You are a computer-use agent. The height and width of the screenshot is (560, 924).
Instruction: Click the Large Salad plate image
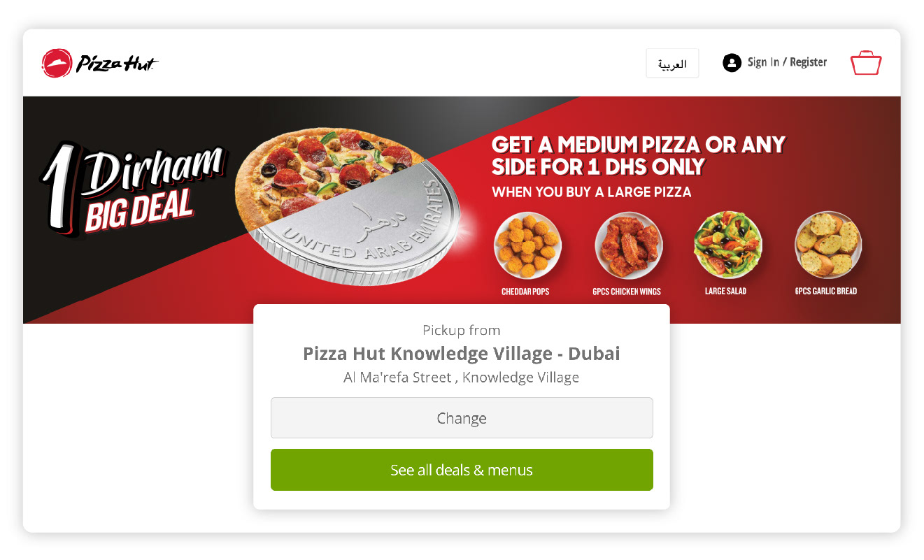click(x=727, y=245)
